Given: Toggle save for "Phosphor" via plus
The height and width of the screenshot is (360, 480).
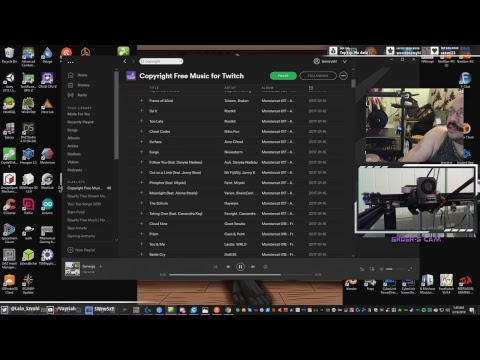Looking at the screenshot, I should click(x=141, y=182).
